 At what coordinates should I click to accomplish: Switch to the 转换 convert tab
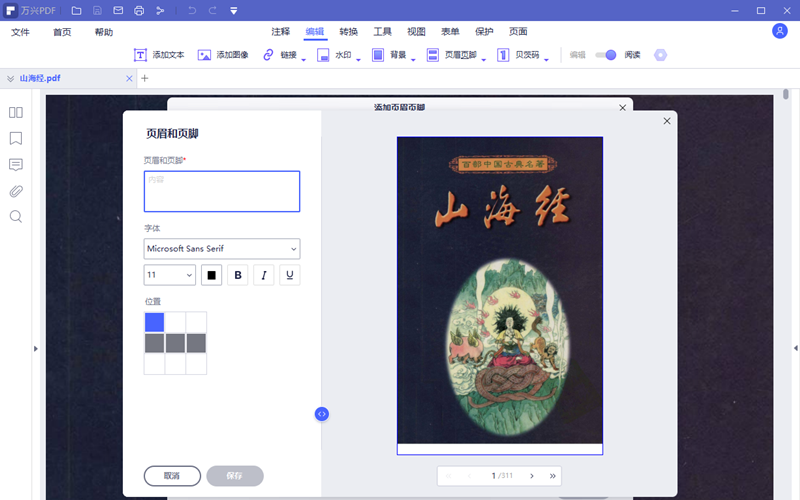[349, 32]
